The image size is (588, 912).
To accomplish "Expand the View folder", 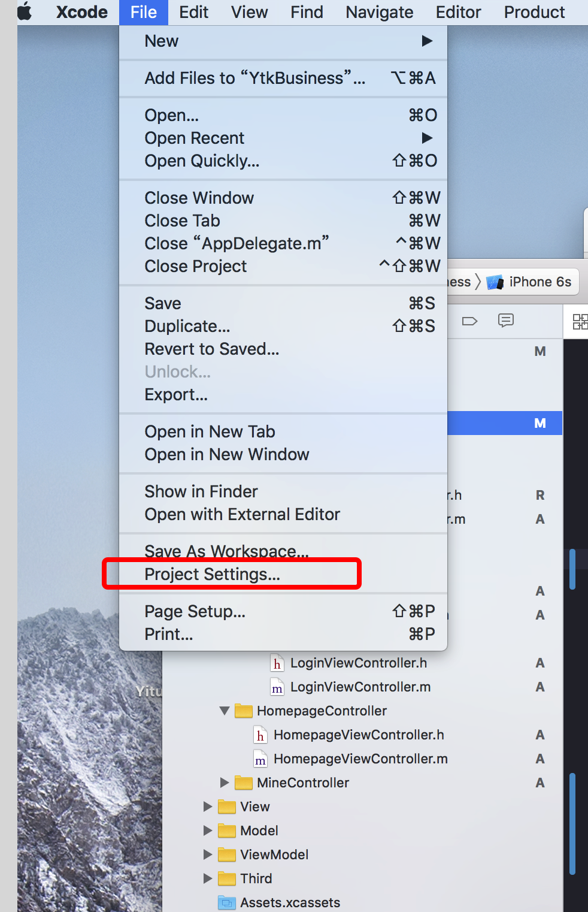I will 208,807.
